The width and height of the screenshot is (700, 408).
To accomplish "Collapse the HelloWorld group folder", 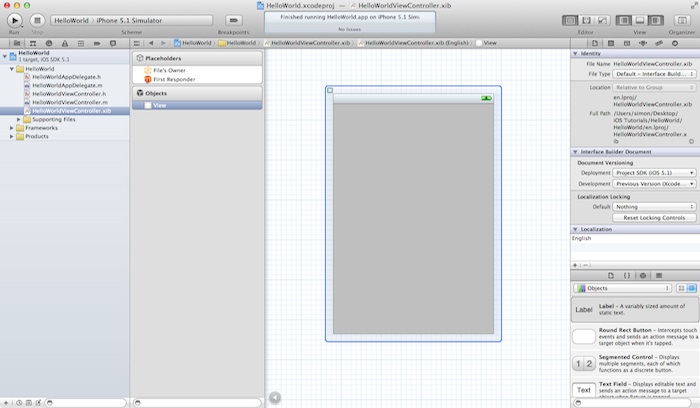I will [11, 69].
